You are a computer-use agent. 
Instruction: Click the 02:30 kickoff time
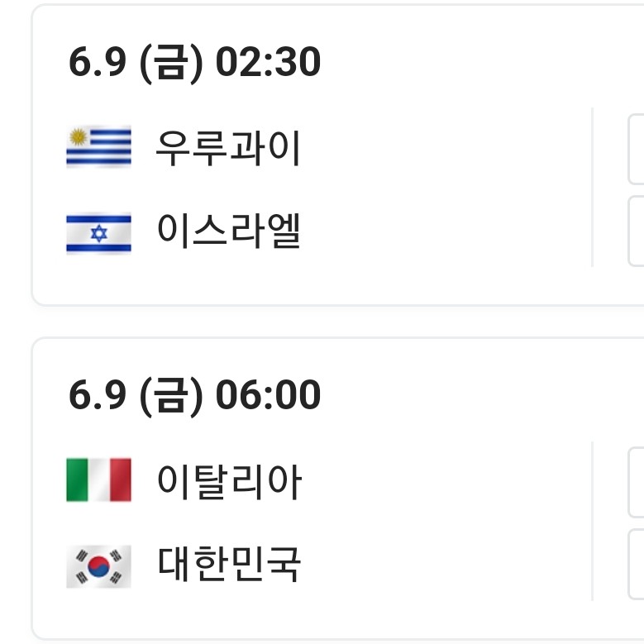(268, 63)
